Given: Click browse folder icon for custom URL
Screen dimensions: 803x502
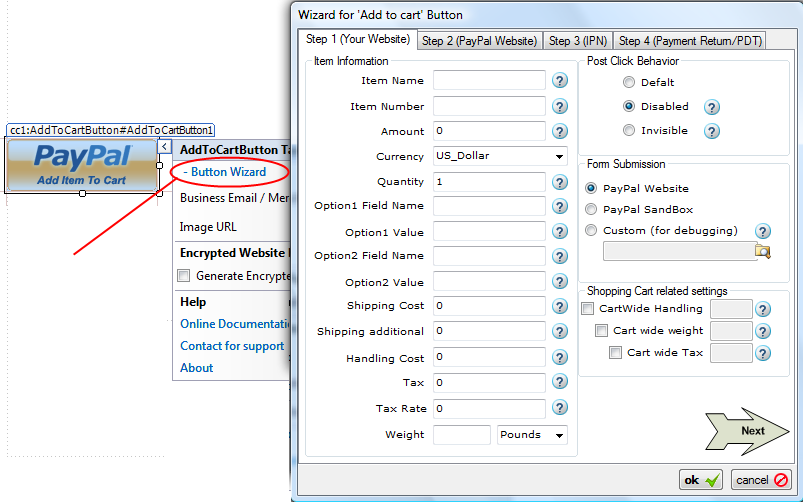Looking at the screenshot, I should pos(763,252).
